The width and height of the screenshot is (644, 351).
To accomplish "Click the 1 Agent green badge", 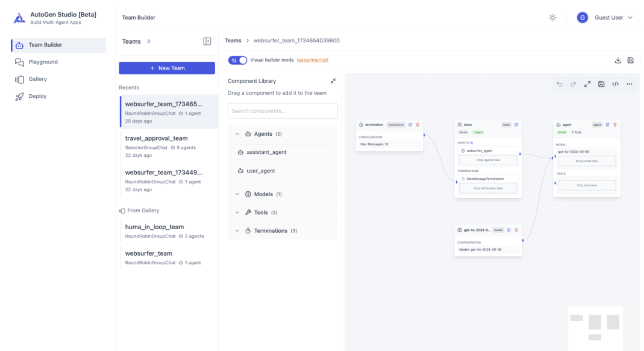I will (478, 132).
